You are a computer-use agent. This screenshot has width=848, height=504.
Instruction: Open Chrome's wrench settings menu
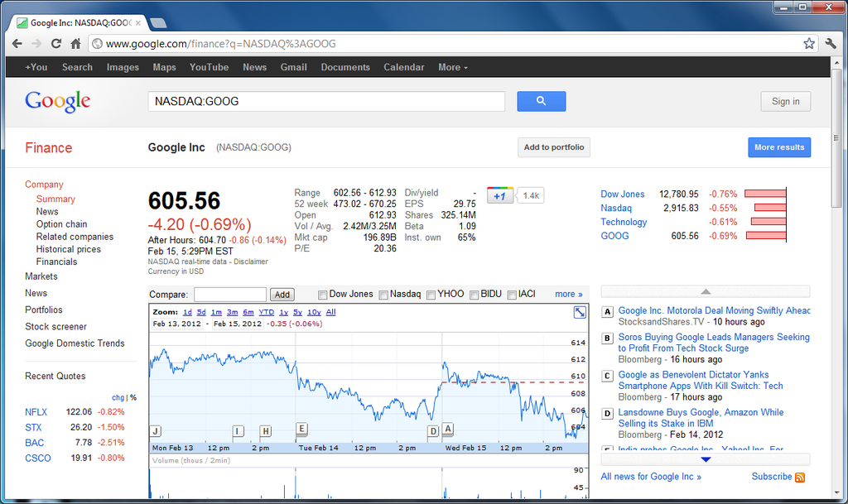click(x=831, y=44)
